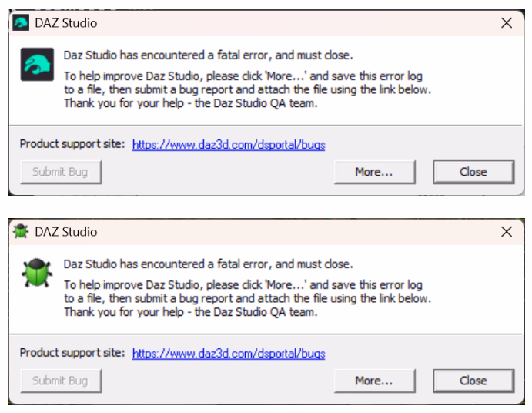Click the fatal error message in the teal-logo dialog
The image size is (532, 413).
coord(208,55)
